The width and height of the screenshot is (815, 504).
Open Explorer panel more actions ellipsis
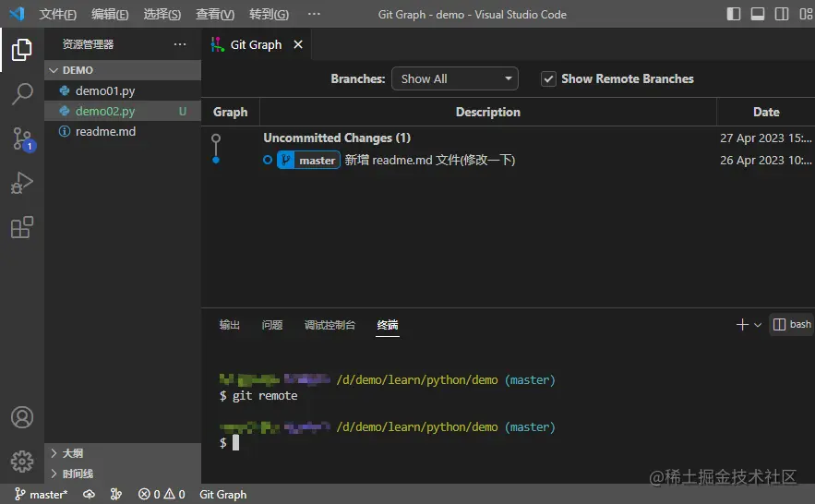tap(180, 44)
